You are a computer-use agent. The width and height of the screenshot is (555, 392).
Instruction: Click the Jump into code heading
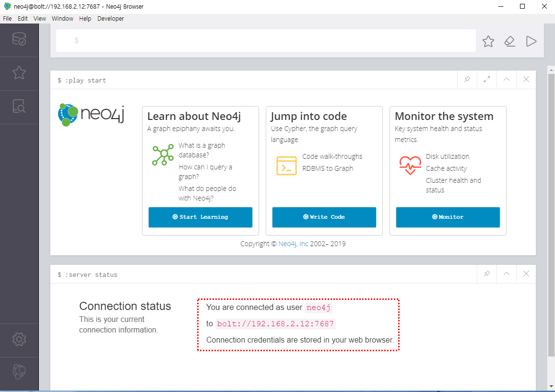tap(308, 116)
